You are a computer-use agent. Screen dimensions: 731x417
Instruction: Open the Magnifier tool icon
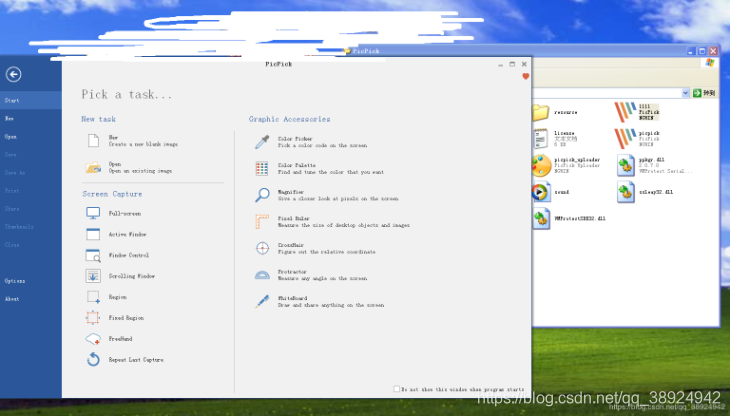262,195
